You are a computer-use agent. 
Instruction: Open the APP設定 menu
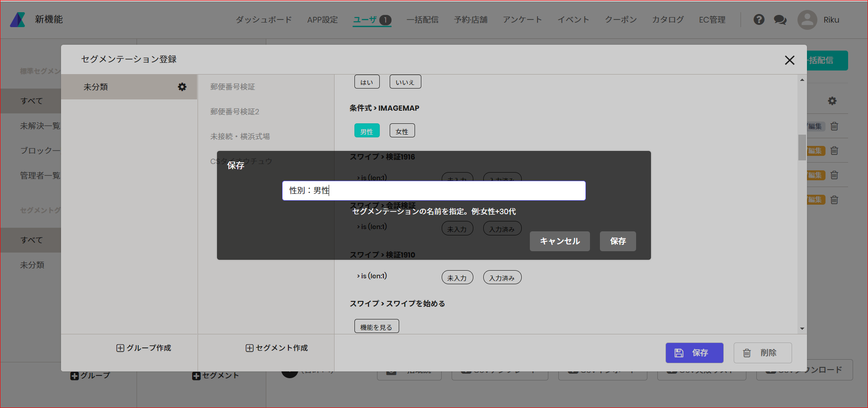click(x=322, y=20)
